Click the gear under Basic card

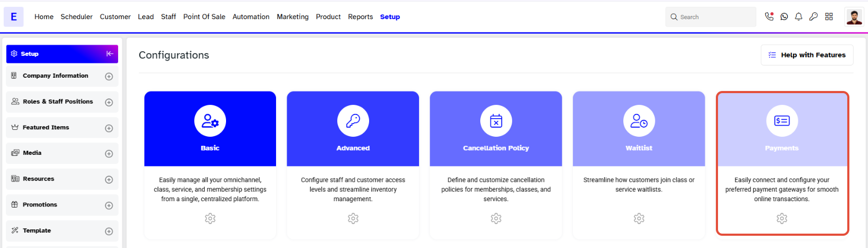coord(210,218)
